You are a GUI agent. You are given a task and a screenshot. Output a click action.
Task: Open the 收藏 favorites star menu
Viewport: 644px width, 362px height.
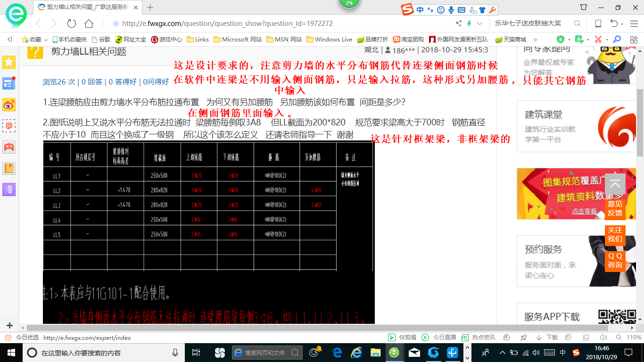click(34, 40)
